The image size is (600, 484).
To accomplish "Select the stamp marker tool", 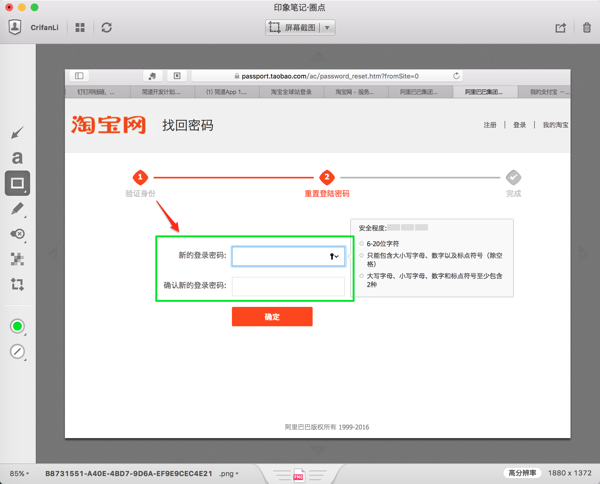I will click(x=17, y=234).
